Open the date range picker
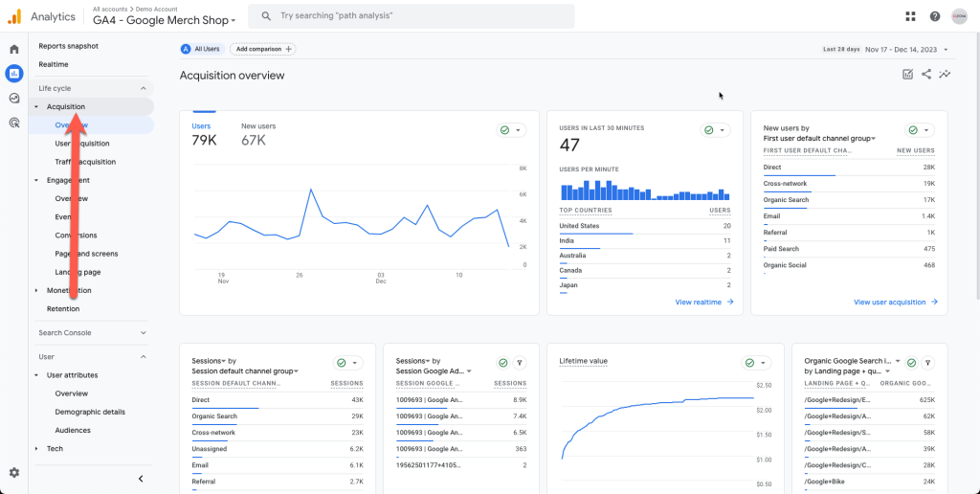980x494 pixels. [x=885, y=50]
